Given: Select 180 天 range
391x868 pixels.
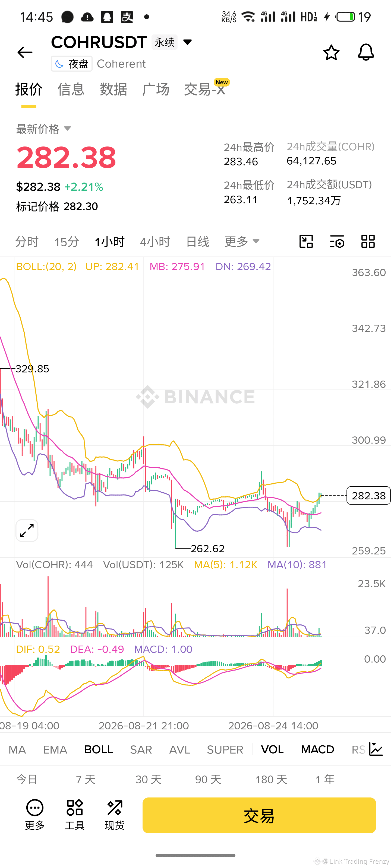Looking at the screenshot, I should pos(271,779).
